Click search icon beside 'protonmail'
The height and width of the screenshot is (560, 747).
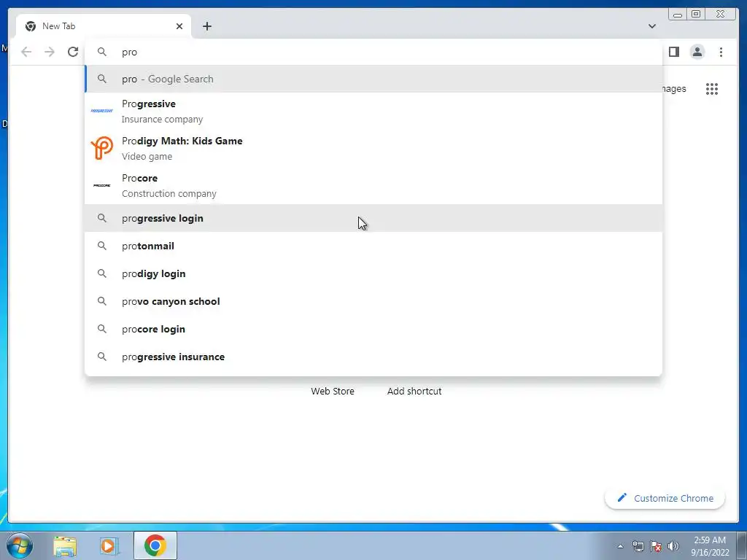point(102,246)
